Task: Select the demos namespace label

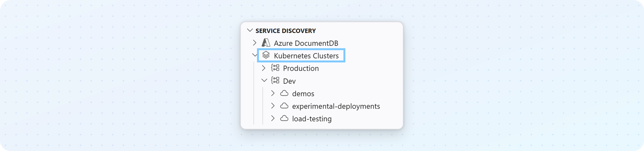Action: pos(303,93)
